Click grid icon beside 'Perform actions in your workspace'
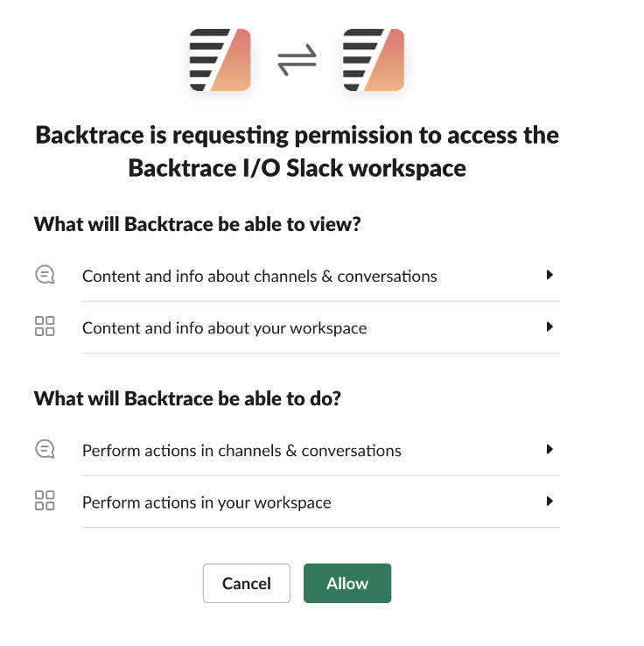The width and height of the screenshot is (644, 646). pos(45,502)
